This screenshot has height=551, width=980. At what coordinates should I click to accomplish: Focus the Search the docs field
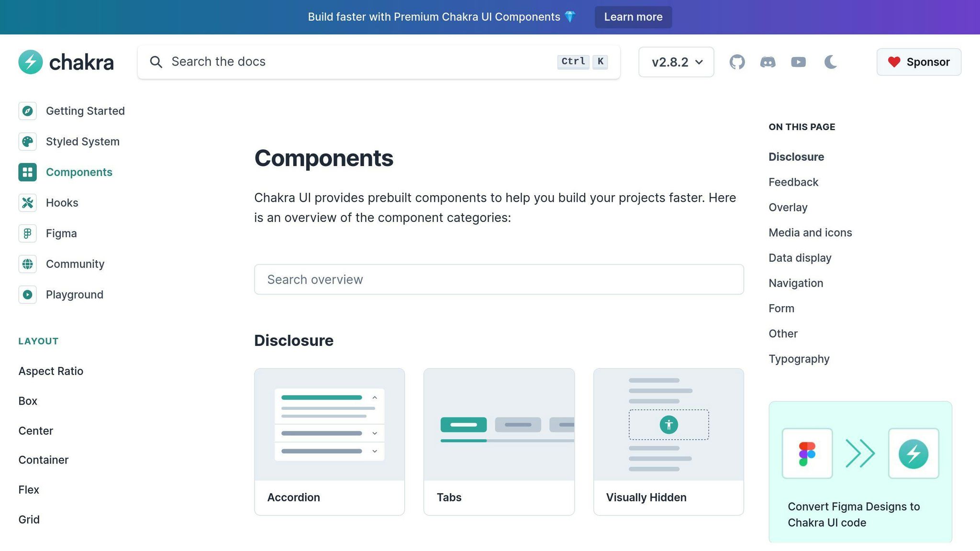click(x=379, y=62)
